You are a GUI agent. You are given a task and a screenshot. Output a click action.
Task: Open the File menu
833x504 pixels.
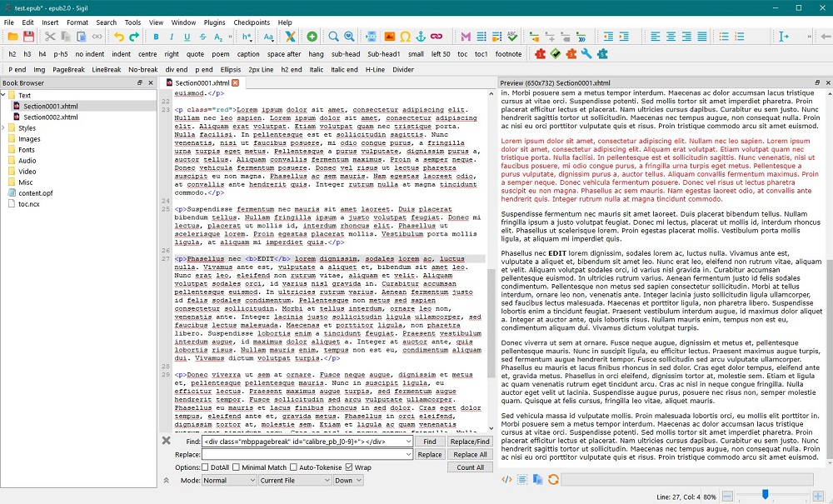pyautogui.click(x=9, y=22)
